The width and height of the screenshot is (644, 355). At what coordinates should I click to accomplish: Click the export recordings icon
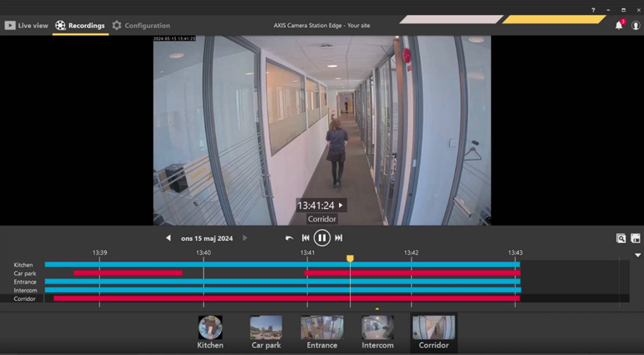point(635,238)
